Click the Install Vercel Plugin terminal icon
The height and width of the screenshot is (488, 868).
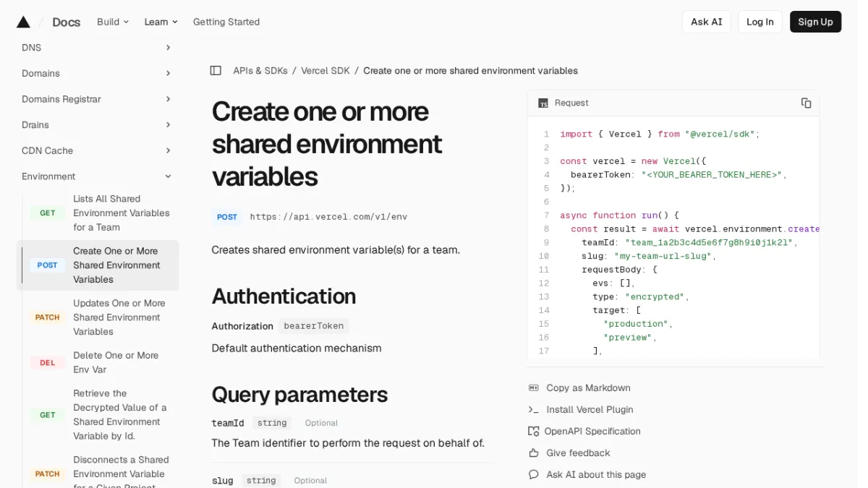click(534, 410)
